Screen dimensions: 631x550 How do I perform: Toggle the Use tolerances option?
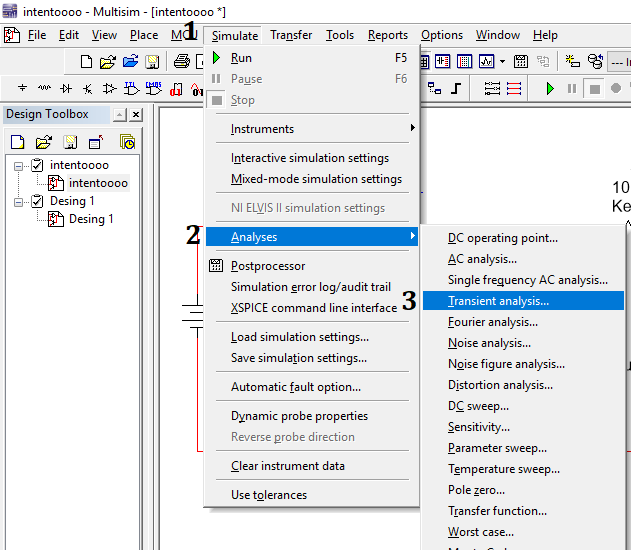click(x=312, y=495)
